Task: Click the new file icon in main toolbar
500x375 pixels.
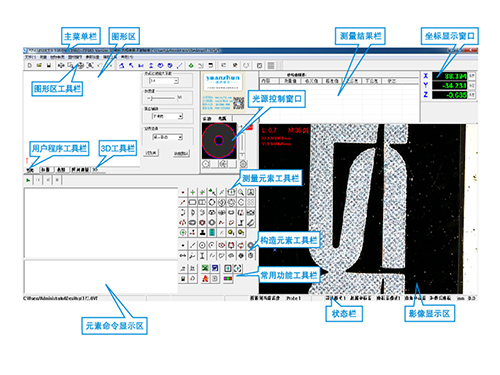Action: (x=30, y=65)
